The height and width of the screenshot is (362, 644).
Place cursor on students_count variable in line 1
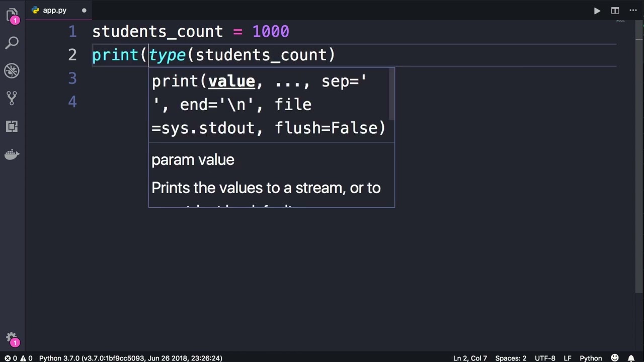(x=157, y=32)
